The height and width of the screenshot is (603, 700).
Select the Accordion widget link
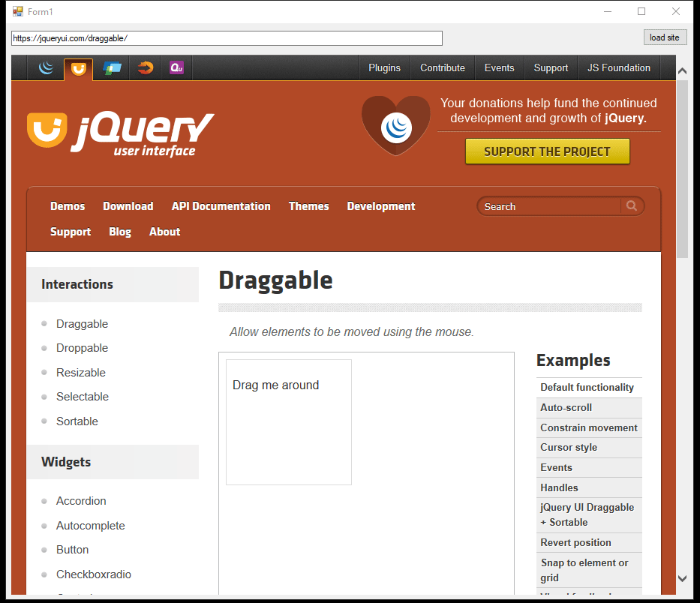[x=80, y=501]
